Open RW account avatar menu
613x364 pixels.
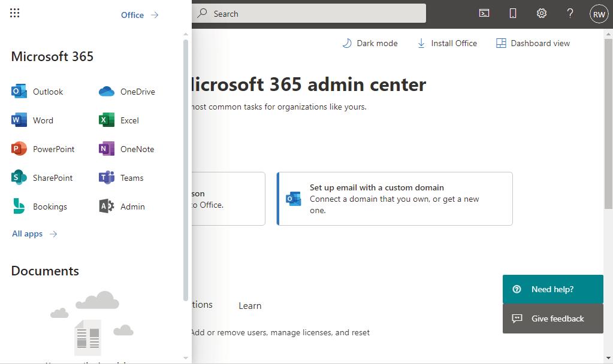pyautogui.click(x=599, y=14)
